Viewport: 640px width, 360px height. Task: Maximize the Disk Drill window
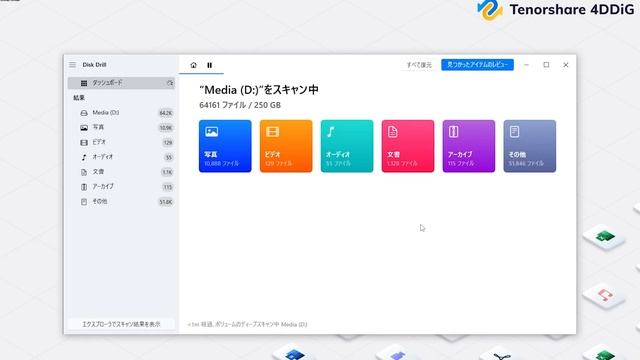pos(546,65)
